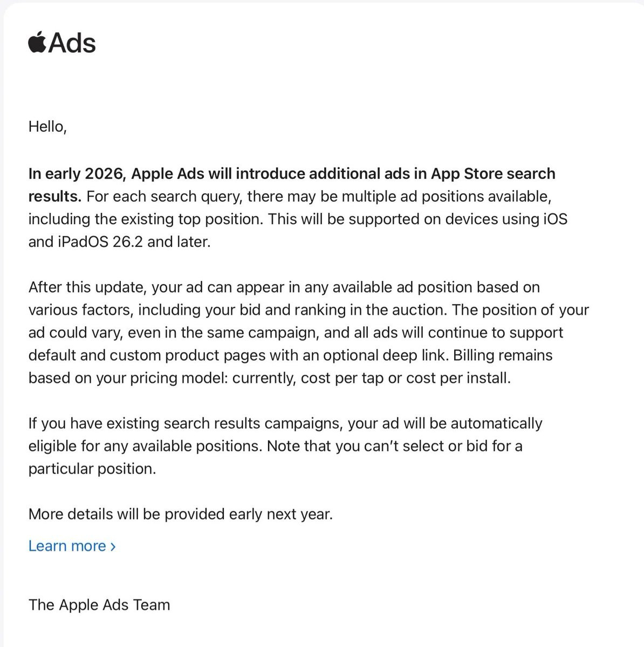Click "Billing remains" in the second paragraph
Viewport: 644px width, 647px height.
[x=503, y=355]
